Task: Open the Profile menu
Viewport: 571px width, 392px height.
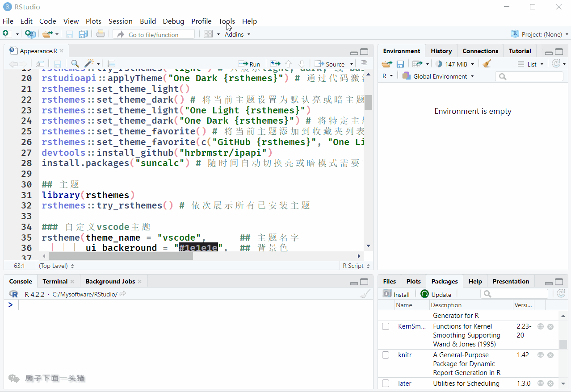Action: pyautogui.click(x=201, y=21)
